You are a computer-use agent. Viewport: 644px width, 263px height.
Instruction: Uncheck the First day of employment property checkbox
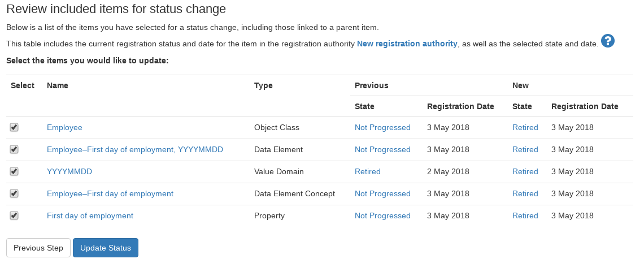pos(14,215)
